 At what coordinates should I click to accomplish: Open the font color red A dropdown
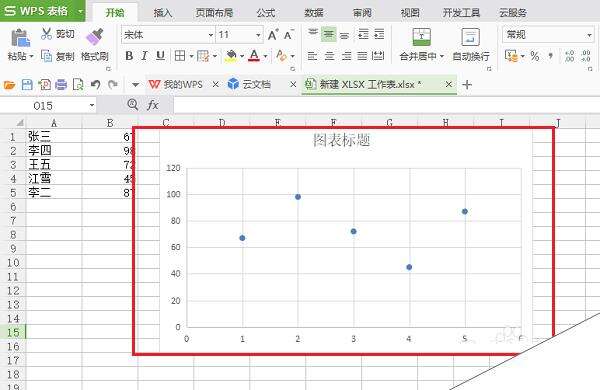[x=265, y=56]
